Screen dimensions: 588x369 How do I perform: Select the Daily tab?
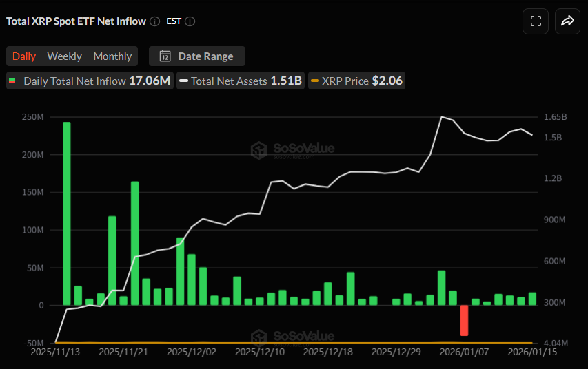click(24, 56)
